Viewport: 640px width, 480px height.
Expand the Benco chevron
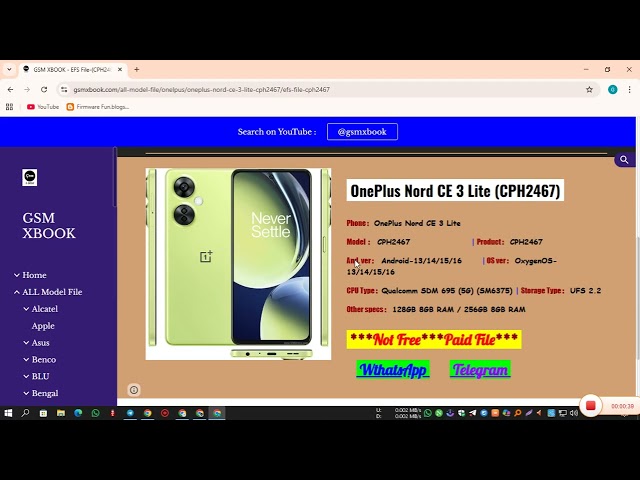click(x=26, y=360)
